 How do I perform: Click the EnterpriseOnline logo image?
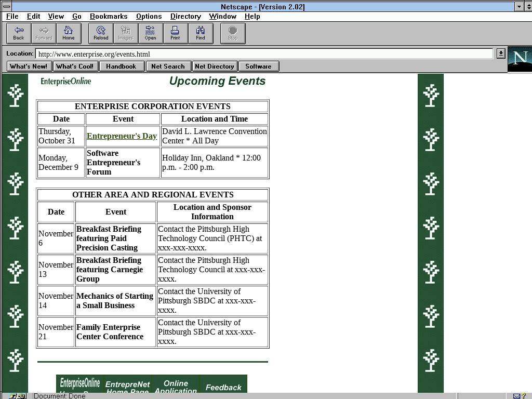pyautogui.click(x=66, y=81)
